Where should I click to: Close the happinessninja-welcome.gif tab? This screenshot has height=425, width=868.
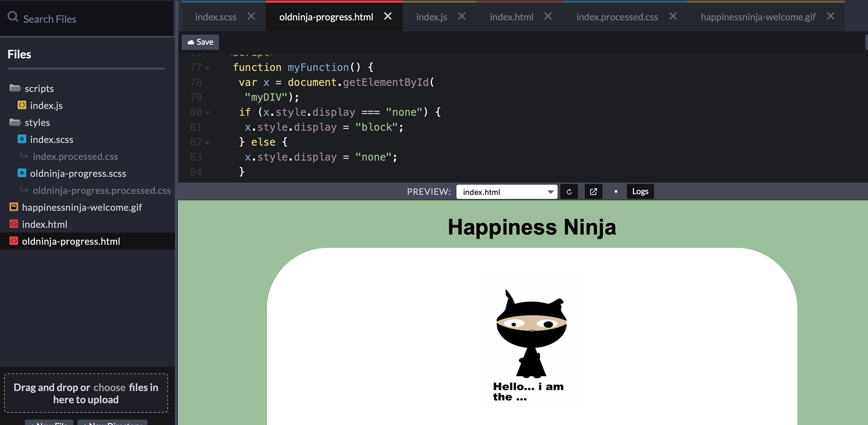[x=830, y=16]
